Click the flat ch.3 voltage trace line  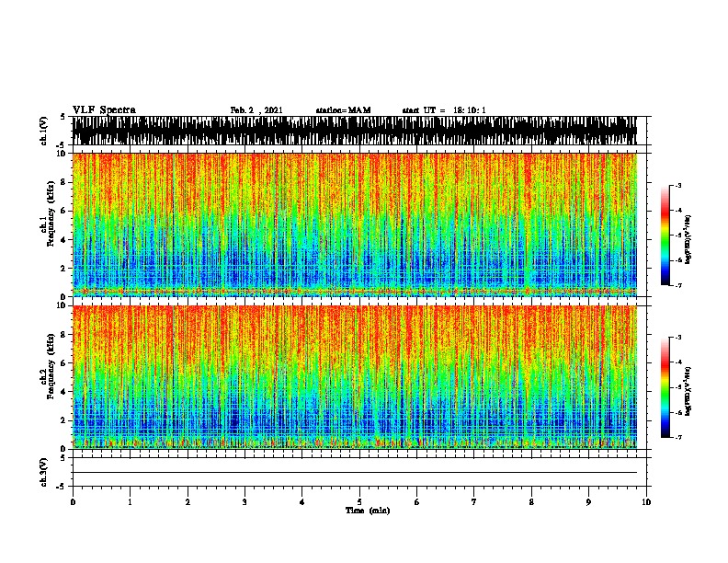coord(355,473)
